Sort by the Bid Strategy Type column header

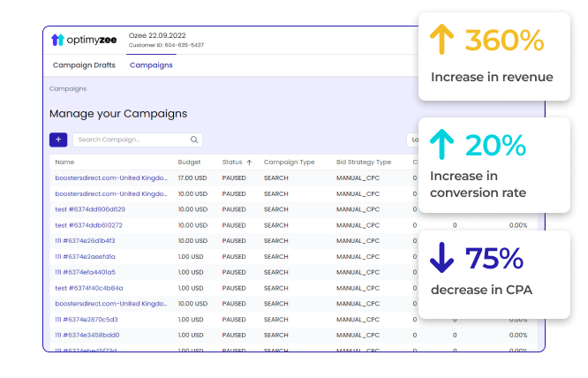tap(363, 163)
